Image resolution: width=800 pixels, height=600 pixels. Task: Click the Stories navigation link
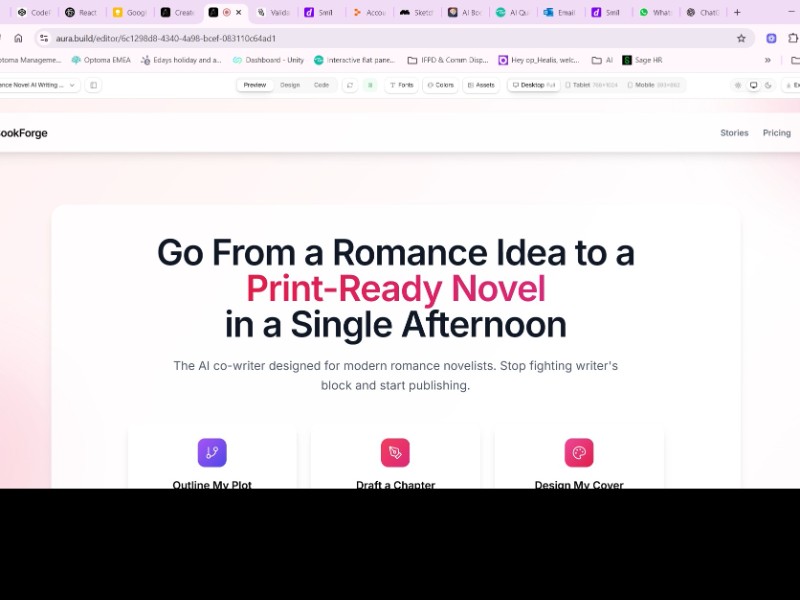(734, 133)
